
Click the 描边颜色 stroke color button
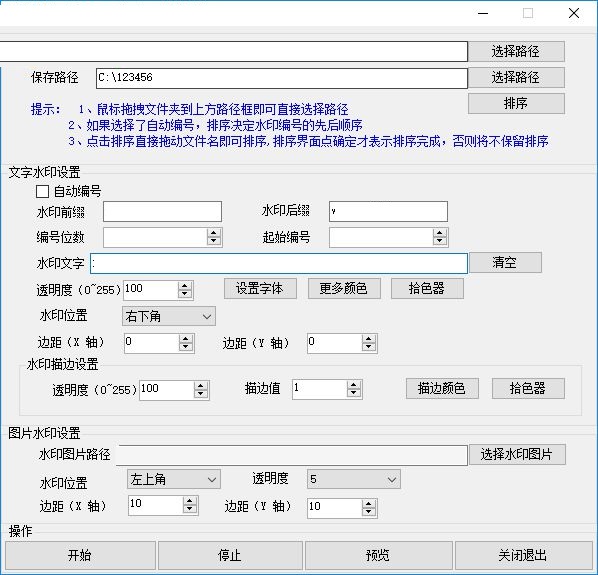pos(442,389)
